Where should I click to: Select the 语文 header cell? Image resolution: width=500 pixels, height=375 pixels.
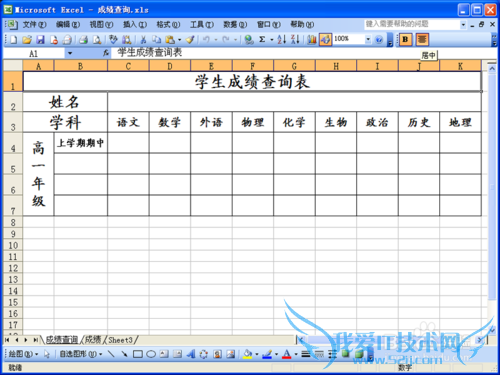pyautogui.click(x=128, y=122)
